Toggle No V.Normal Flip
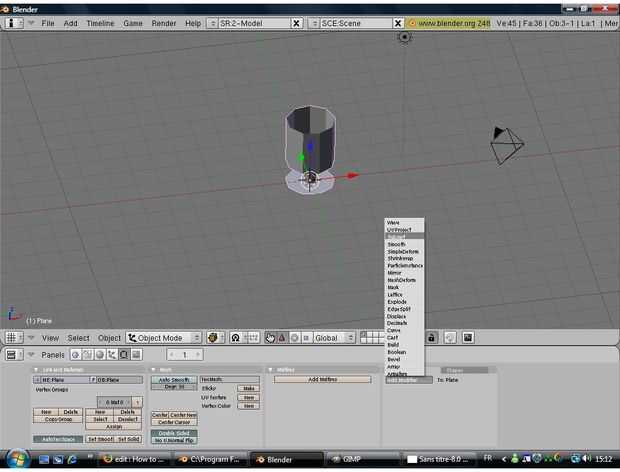The image size is (620, 472). point(173,440)
